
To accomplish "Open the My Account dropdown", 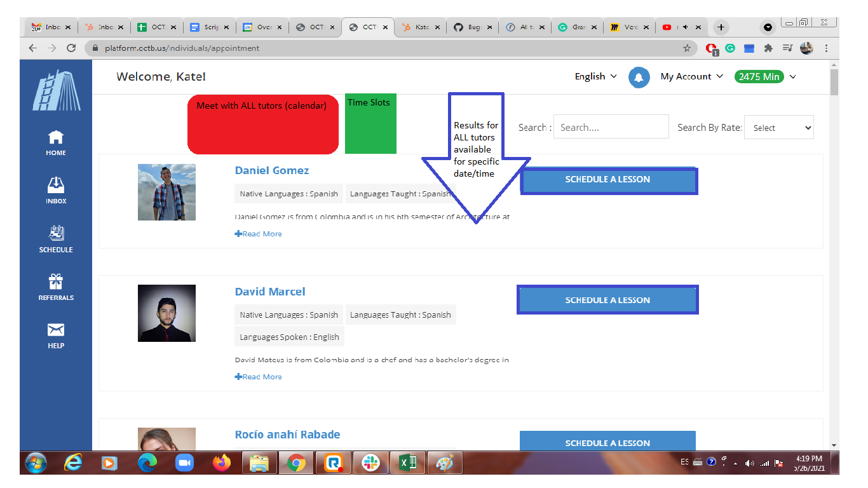I will 691,76.
